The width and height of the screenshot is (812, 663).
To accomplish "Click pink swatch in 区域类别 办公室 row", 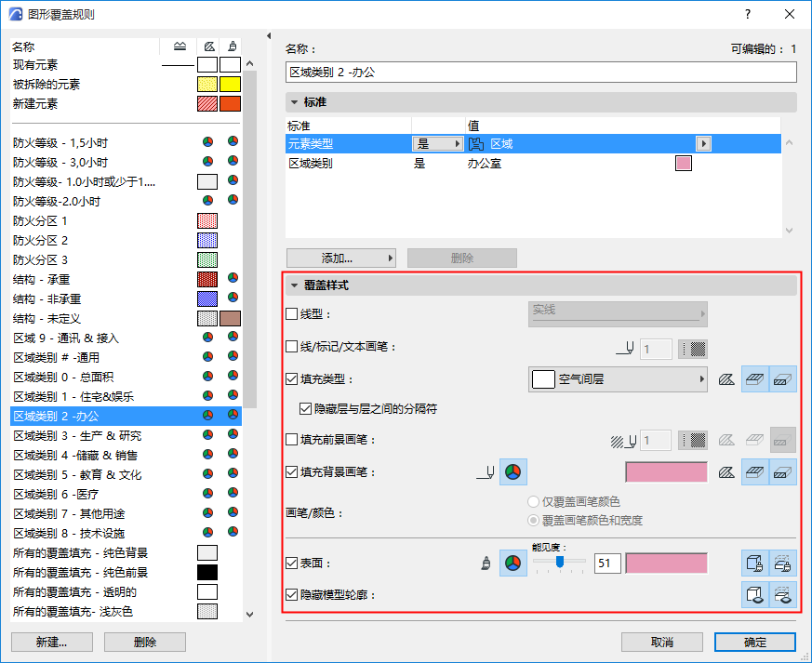I will 684,163.
